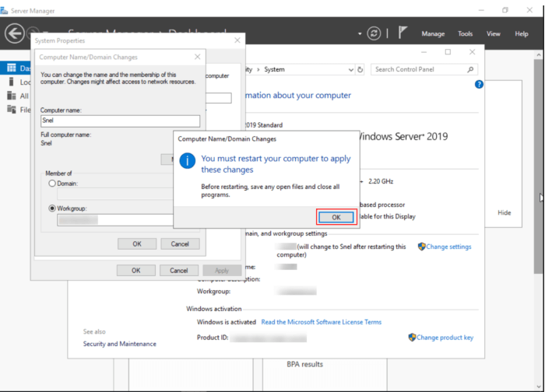
Task: Open the Change settings link
Action: point(448,247)
